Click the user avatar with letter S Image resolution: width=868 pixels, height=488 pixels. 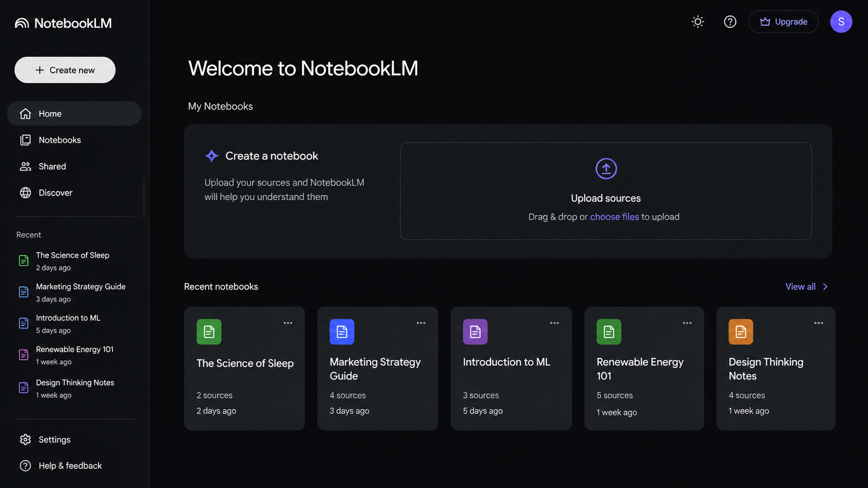[x=841, y=22]
